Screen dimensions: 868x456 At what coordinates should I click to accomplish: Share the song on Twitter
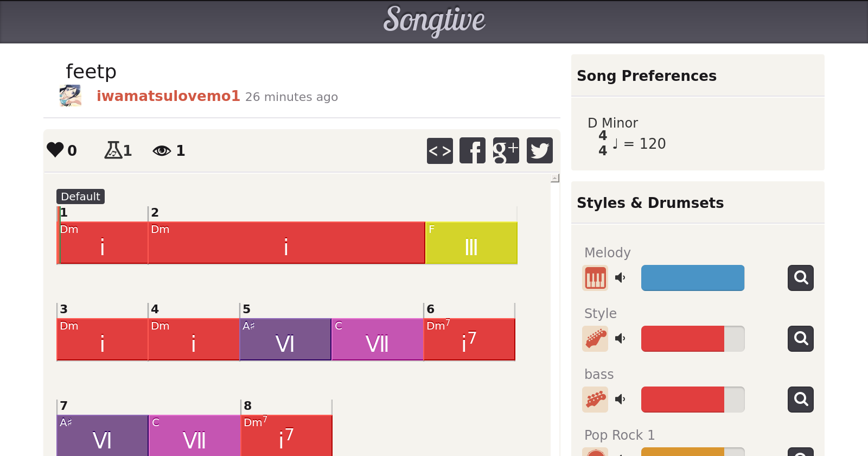(539, 150)
